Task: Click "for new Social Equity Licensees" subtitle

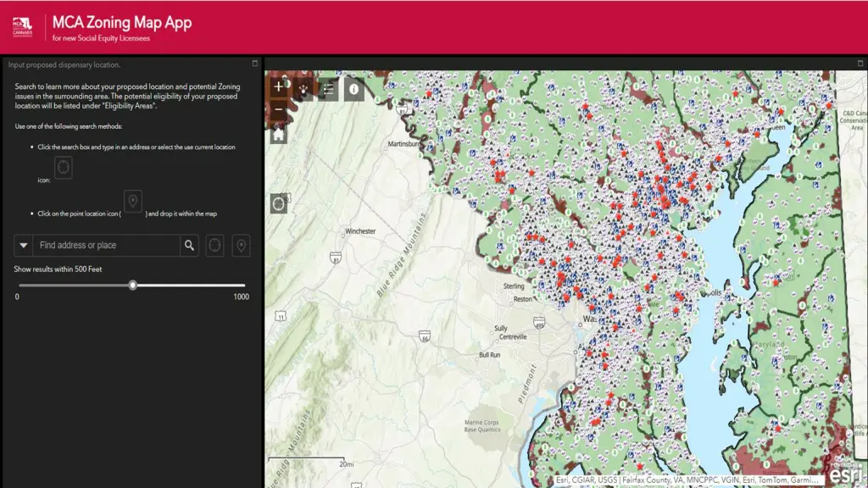Action: (x=101, y=38)
